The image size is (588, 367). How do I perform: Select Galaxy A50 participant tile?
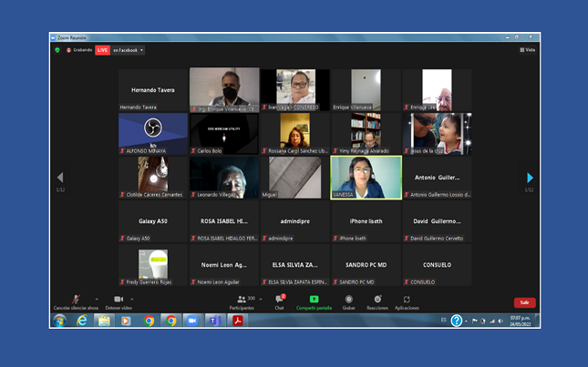pyautogui.click(x=153, y=221)
